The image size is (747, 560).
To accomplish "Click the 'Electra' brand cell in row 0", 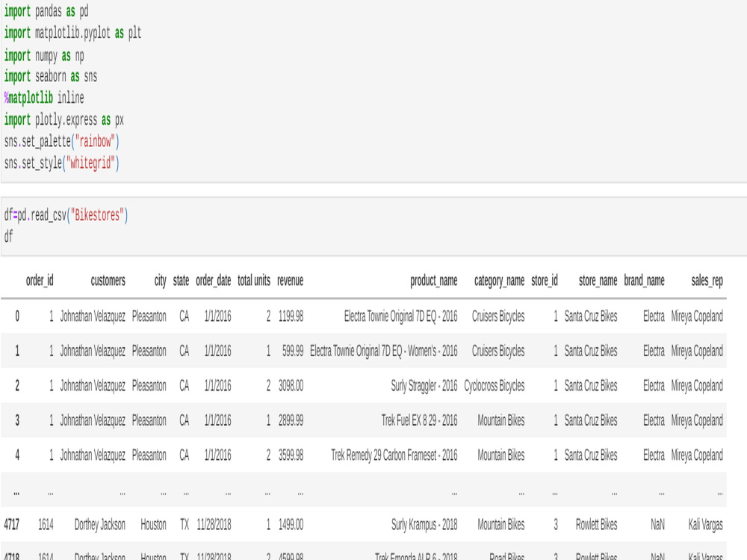I will (x=654, y=316).
